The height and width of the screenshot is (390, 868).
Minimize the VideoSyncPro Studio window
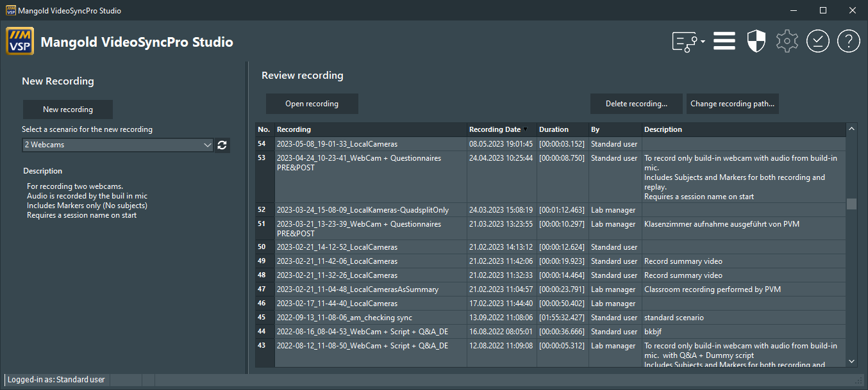pos(794,10)
